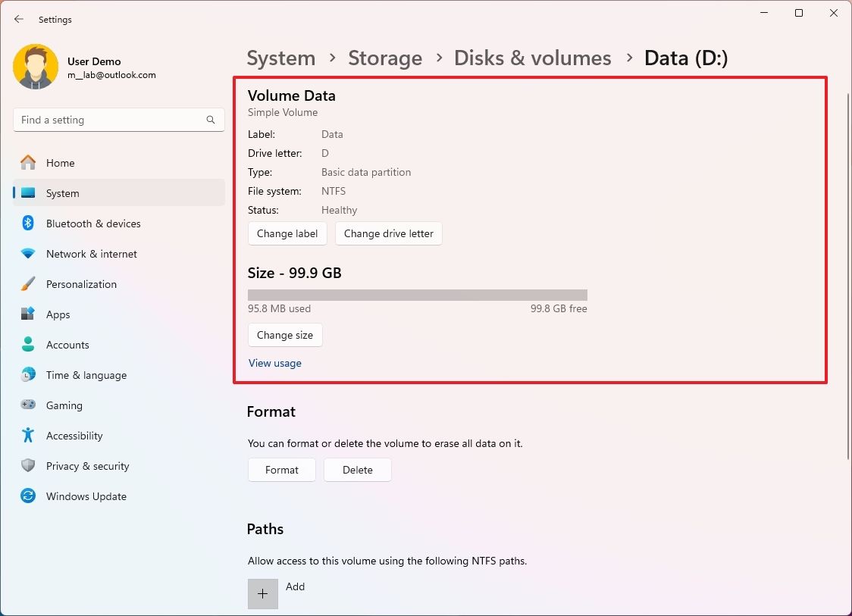Navigate to Storage via the breadcrumb
The width and height of the screenshot is (852, 616).
pyautogui.click(x=385, y=58)
